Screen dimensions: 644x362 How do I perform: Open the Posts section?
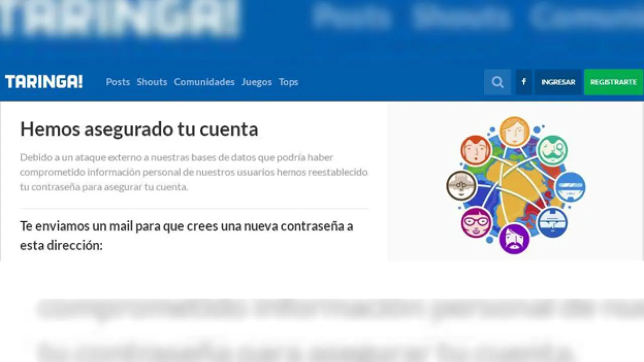118,82
